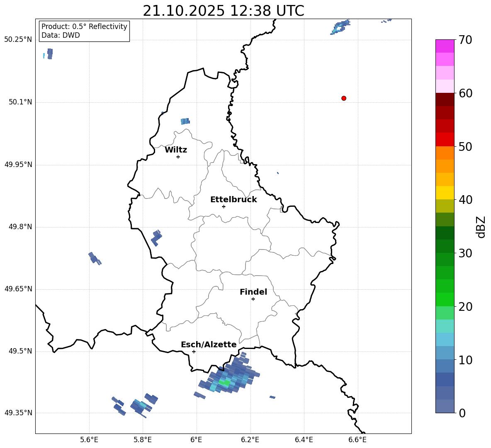Click the cross marker below the Esch/Alzette label
The width and height of the screenshot is (491, 448).
pos(194,351)
